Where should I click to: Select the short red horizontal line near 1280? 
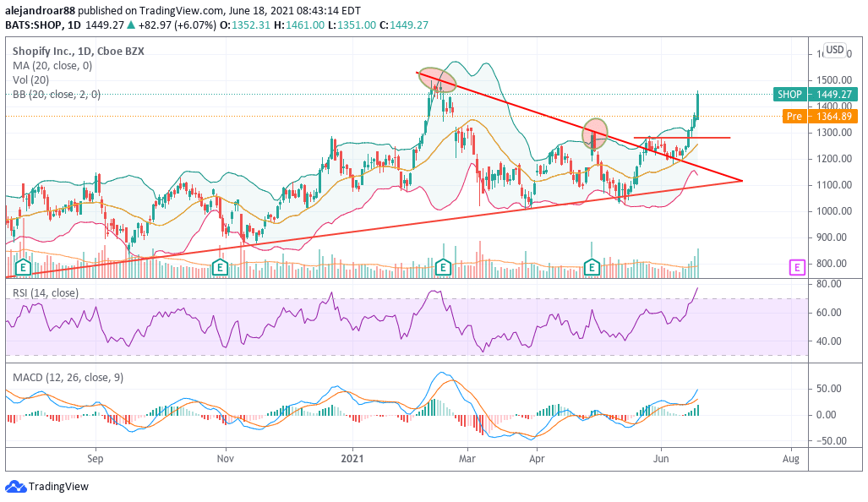[682, 137]
